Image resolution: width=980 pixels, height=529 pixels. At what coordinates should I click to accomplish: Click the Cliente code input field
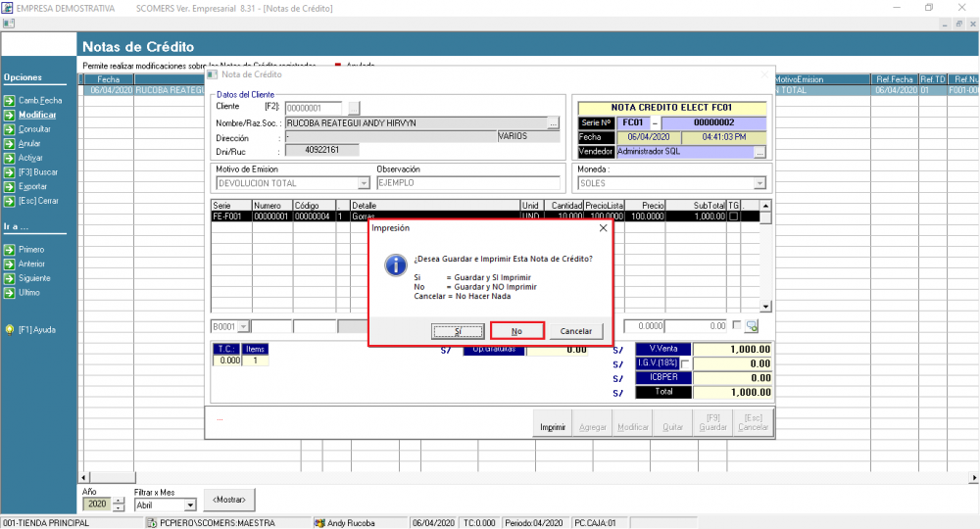(x=314, y=108)
